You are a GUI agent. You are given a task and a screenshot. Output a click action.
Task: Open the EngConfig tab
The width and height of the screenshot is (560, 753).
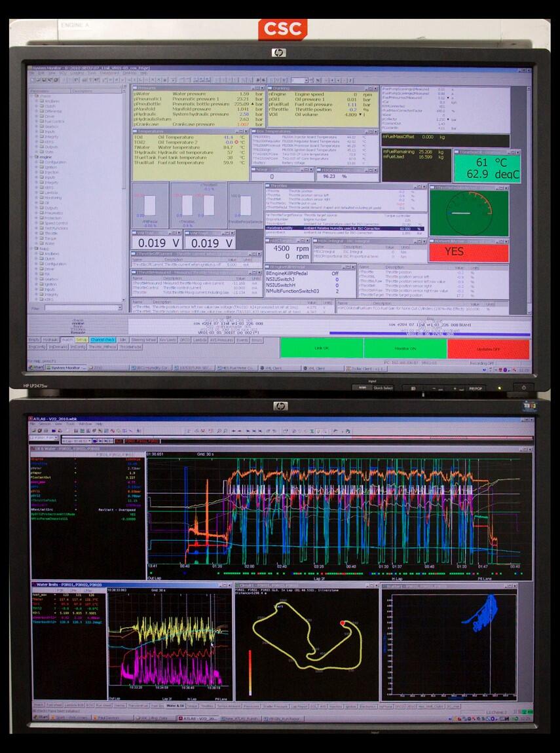click(x=37, y=347)
